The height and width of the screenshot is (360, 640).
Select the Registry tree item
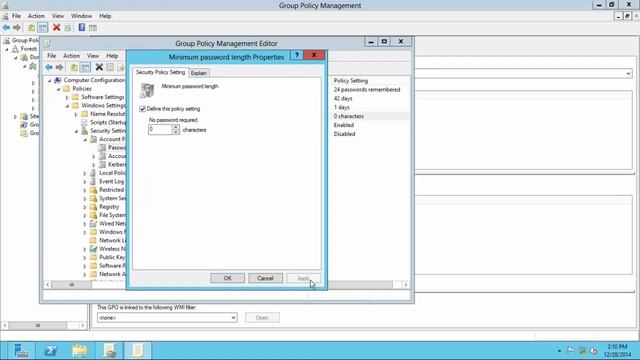click(x=109, y=207)
